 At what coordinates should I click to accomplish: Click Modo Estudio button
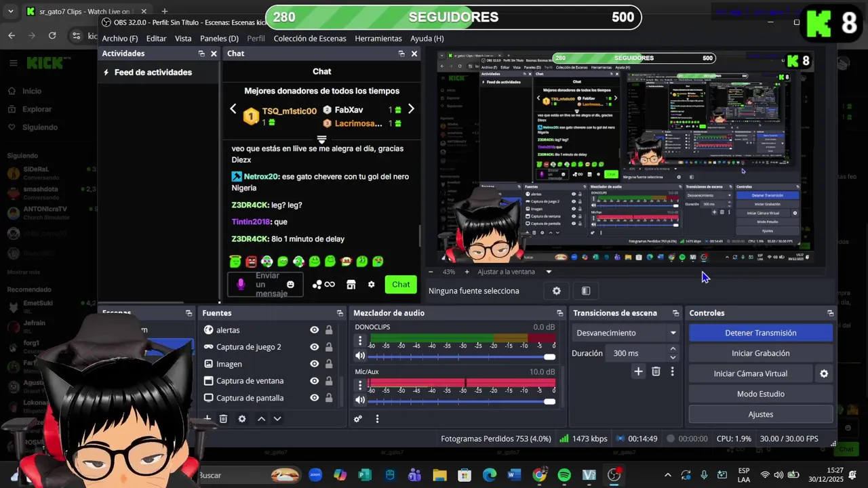761,394
